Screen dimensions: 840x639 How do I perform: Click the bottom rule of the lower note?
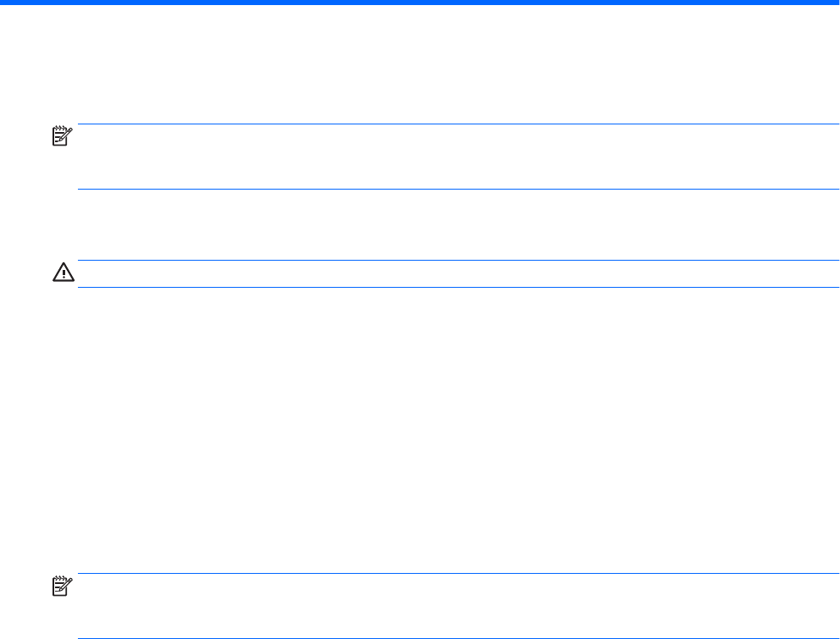coord(449,638)
